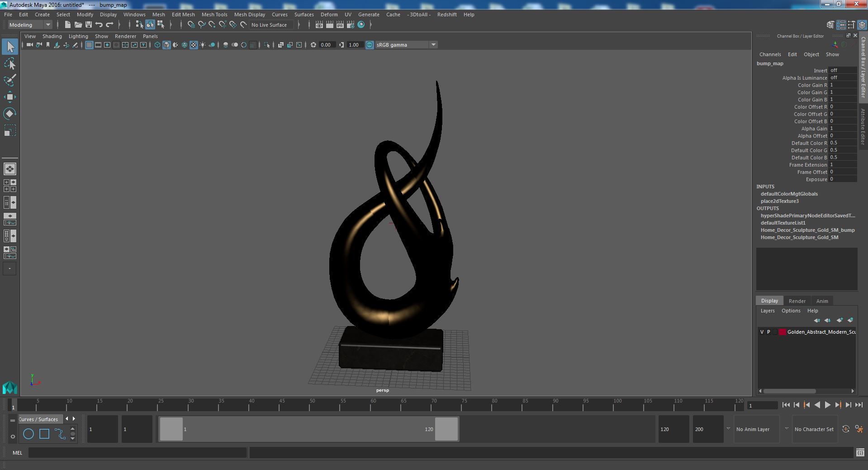Toggle use all lights bulb icon

(203, 45)
